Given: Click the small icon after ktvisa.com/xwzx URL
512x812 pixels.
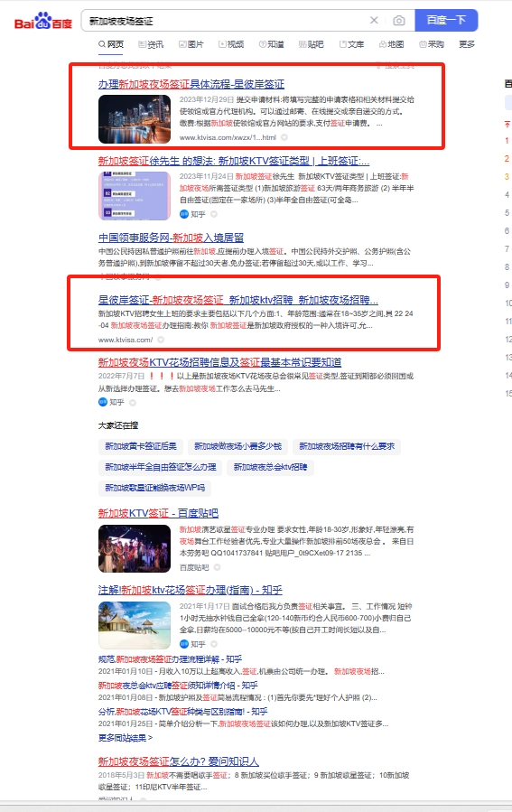Looking at the screenshot, I should pos(284,137).
